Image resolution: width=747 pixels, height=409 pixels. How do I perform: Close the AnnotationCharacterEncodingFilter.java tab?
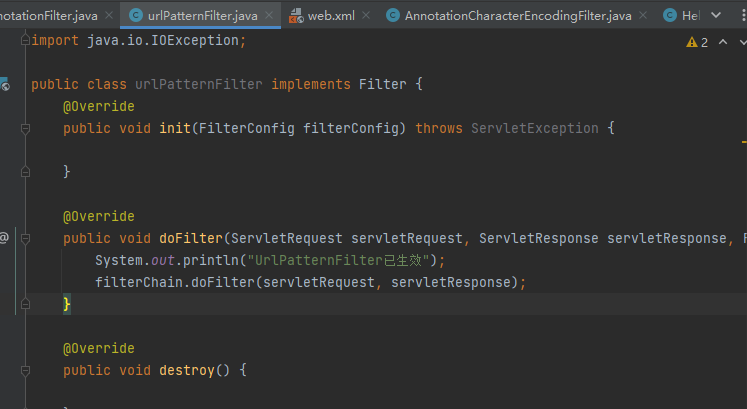tap(645, 16)
